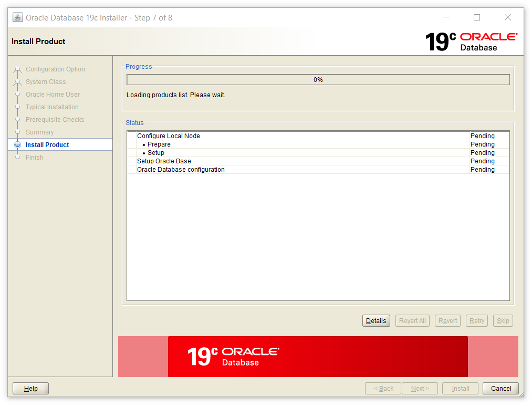The width and height of the screenshot is (532, 406).
Task: Open the Details button
Action: click(376, 321)
